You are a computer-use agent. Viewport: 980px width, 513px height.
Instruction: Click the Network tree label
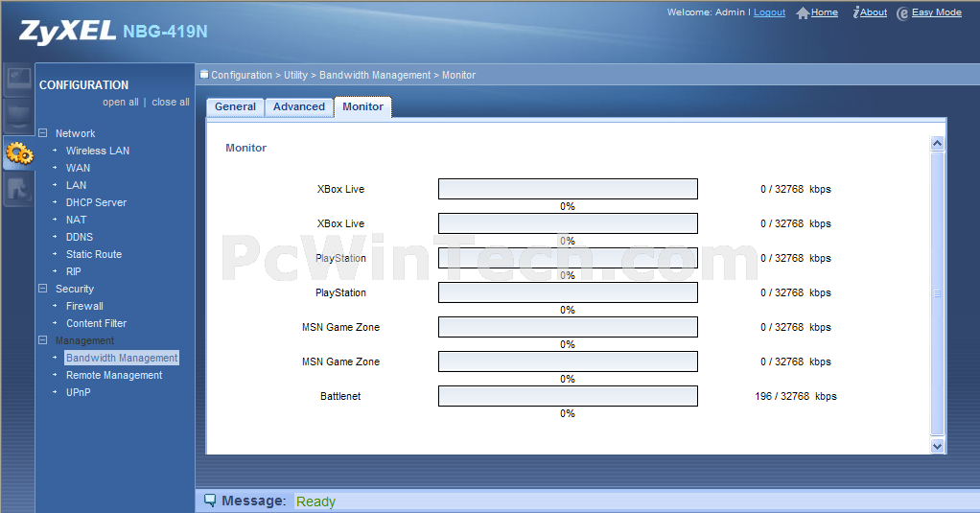click(75, 133)
